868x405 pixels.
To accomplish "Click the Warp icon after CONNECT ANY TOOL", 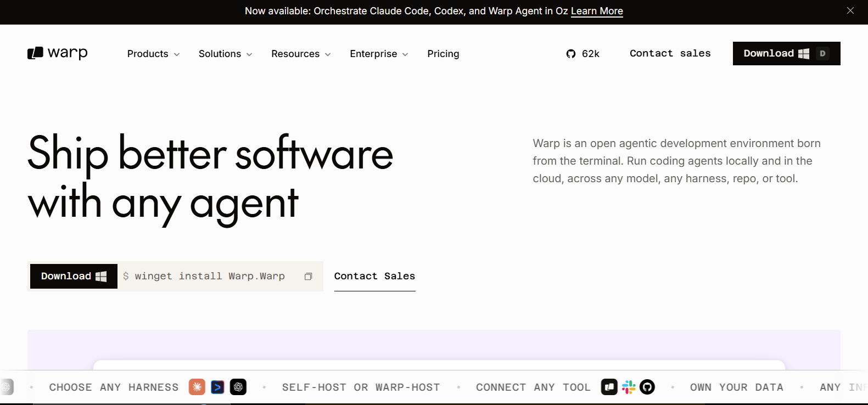I will tap(609, 387).
